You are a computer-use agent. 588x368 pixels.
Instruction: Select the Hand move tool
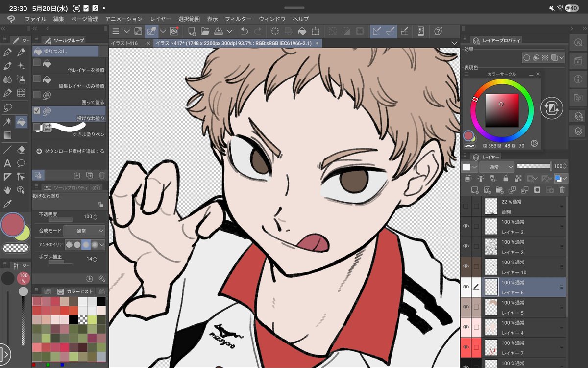pyautogui.click(x=7, y=190)
